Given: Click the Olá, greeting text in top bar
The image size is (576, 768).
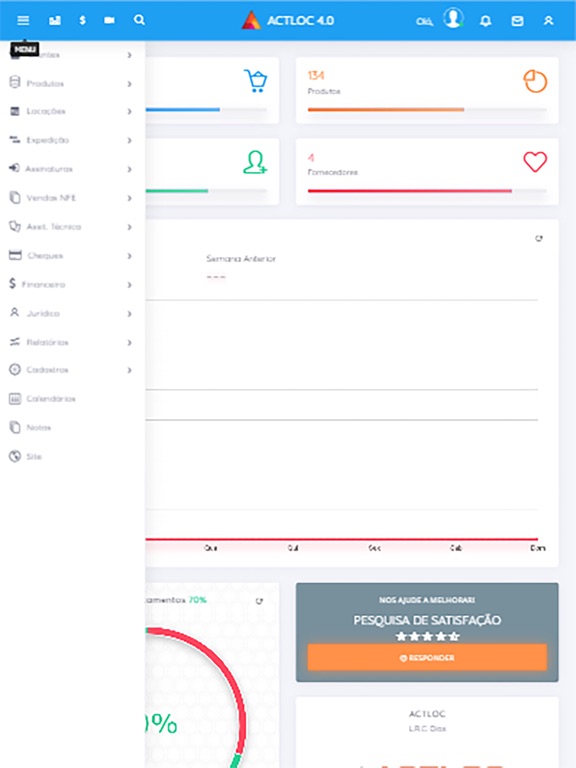Looking at the screenshot, I should point(424,22).
